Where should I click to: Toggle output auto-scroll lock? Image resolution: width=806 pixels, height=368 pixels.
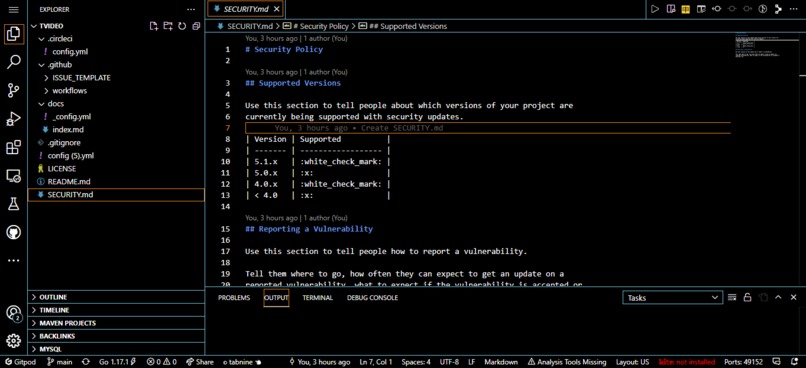pyautogui.click(x=747, y=297)
